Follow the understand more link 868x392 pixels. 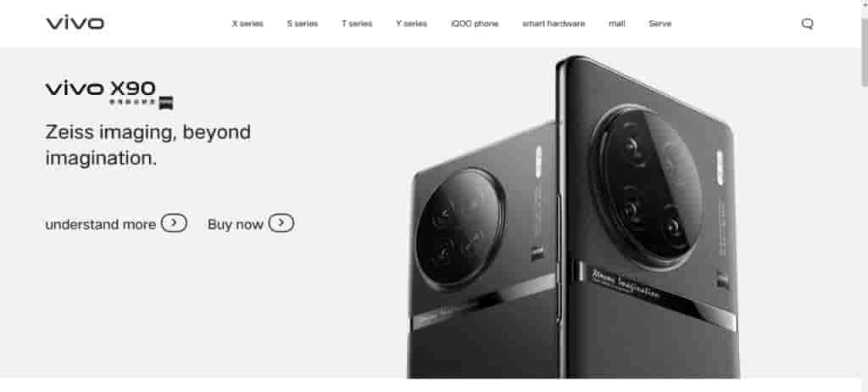(x=100, y=225)
